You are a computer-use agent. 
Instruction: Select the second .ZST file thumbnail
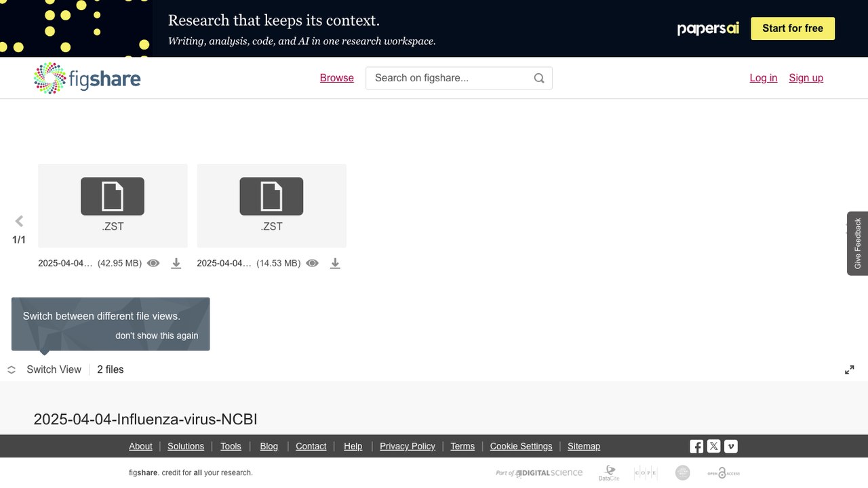pos(271,205)
